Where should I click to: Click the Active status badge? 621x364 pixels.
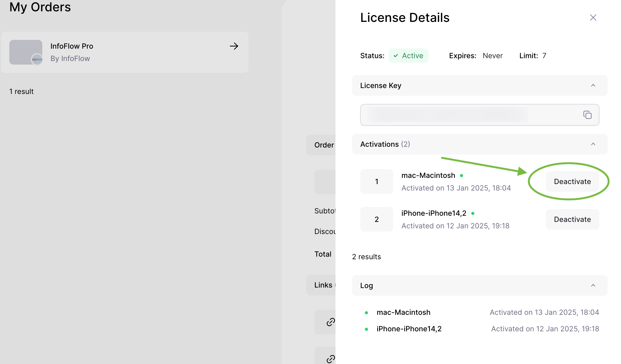point(408,56)
